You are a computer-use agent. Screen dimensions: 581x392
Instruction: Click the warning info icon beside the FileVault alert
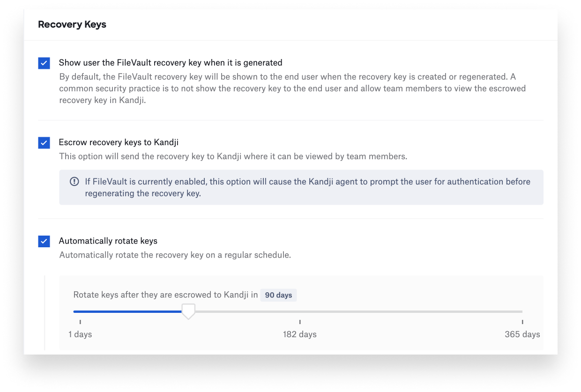74,181
